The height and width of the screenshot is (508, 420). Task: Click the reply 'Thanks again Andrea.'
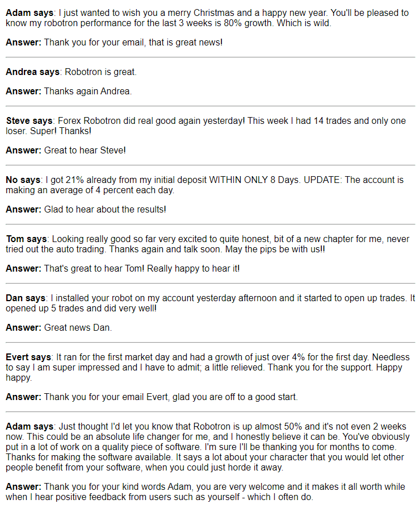(87, 91)
